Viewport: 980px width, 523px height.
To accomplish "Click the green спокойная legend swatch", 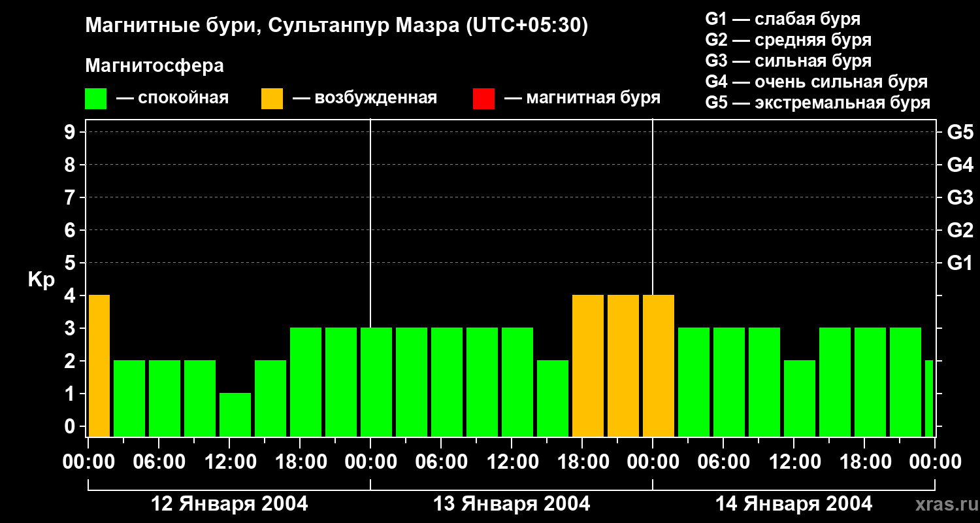I will click(95, 99).
